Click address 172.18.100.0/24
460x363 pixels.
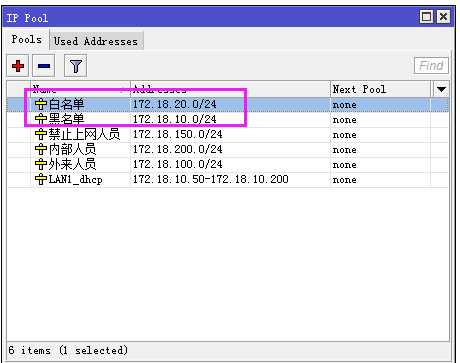(178, 164)
